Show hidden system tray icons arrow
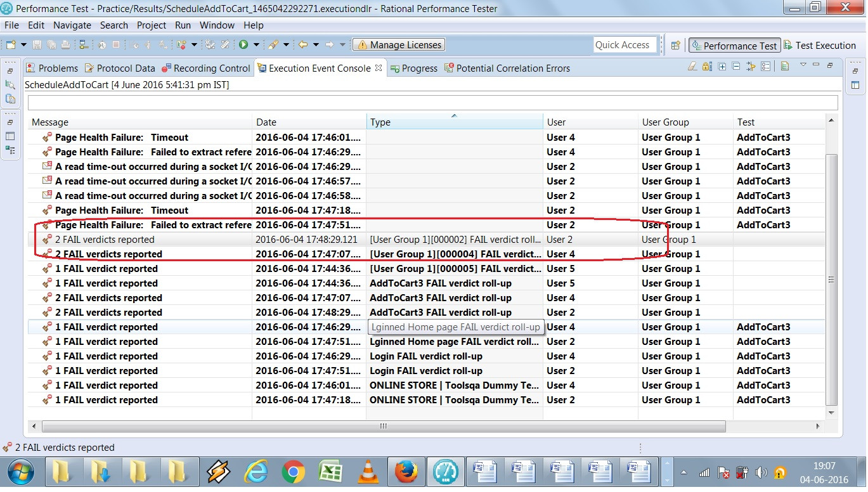Viewport: 868px width, 492px height. pyautogui.click(x=684, y=473)
